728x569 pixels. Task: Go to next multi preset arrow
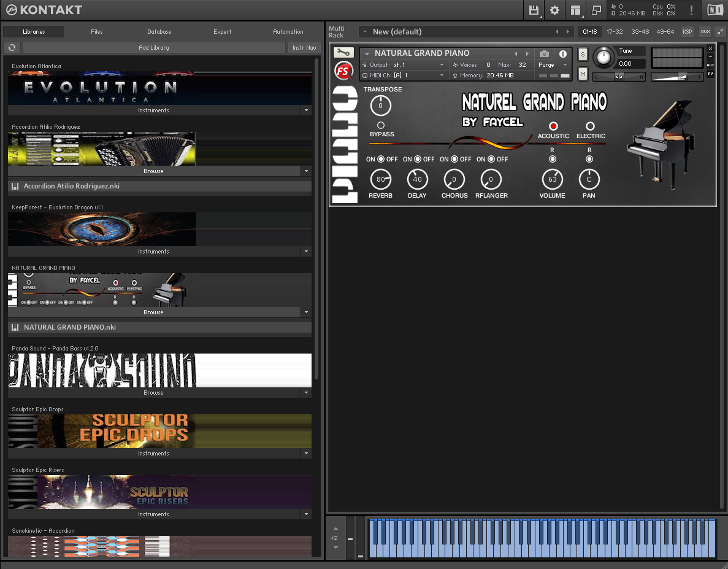click(567, 31)
